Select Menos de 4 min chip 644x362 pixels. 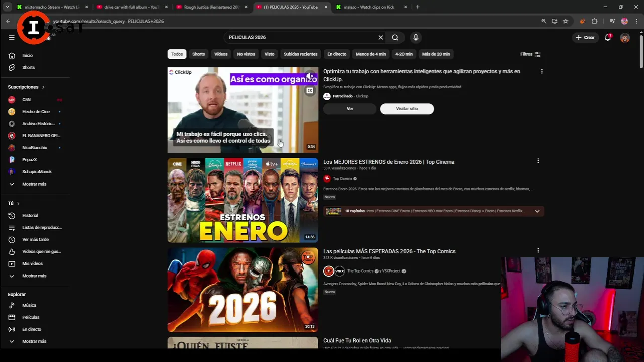click(x=371, y=54)
